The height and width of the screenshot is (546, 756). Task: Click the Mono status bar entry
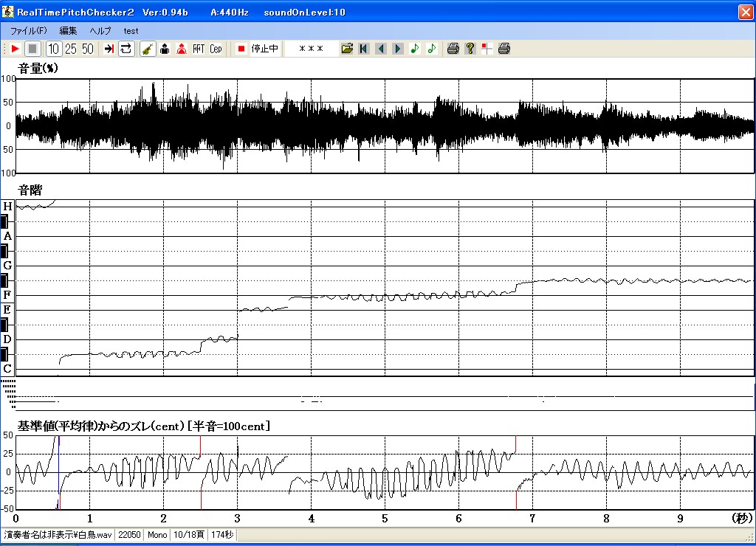(157, 535)
